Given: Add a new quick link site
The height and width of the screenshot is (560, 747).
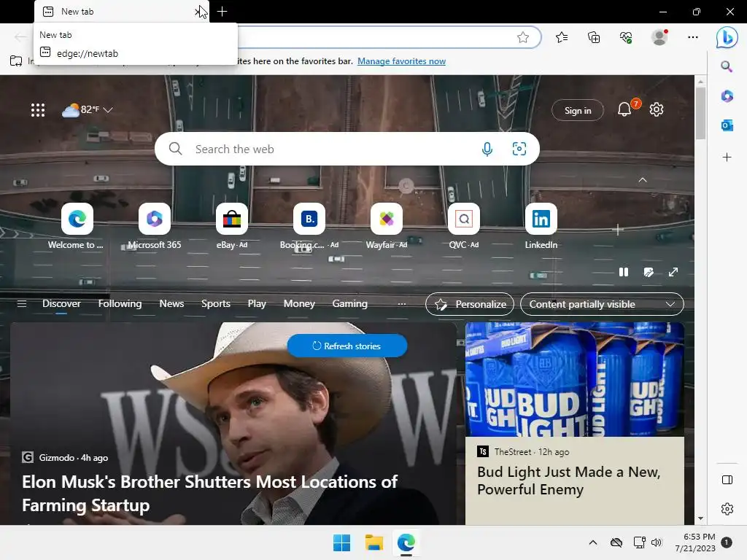Looking at the screenshot, I should click(x=618, y=230).
